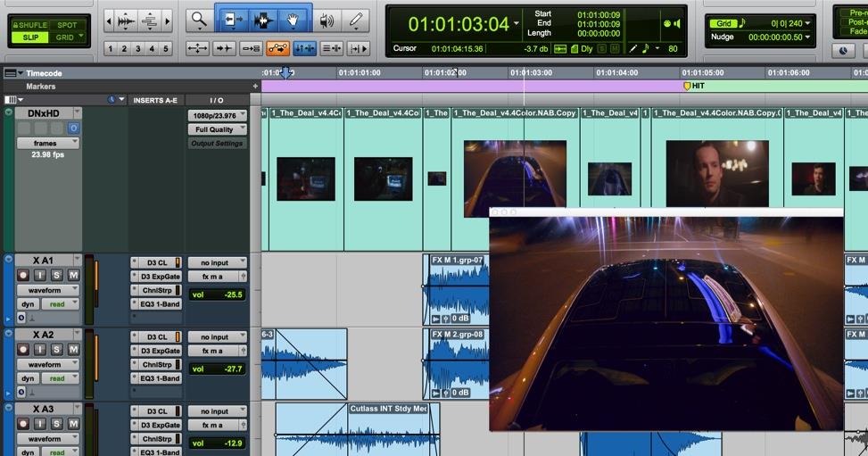Screen dimensions: 868x456
Task: Toggle Mirrored MIDI Editing button
Action: point(251,49)
